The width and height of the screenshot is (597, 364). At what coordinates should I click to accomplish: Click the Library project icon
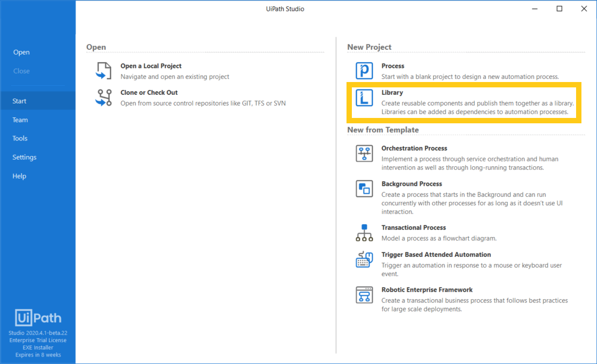364,98
